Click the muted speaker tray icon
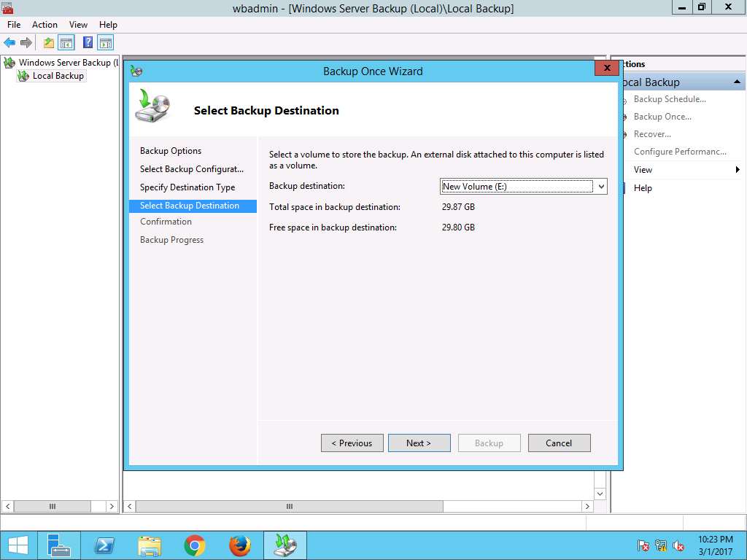The height and width of the screenshot is (560, 747). tap(678, 545)
